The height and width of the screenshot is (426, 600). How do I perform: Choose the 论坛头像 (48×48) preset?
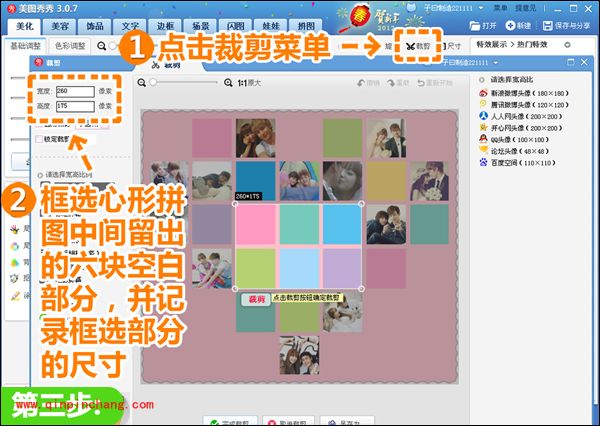pos(514,151)
